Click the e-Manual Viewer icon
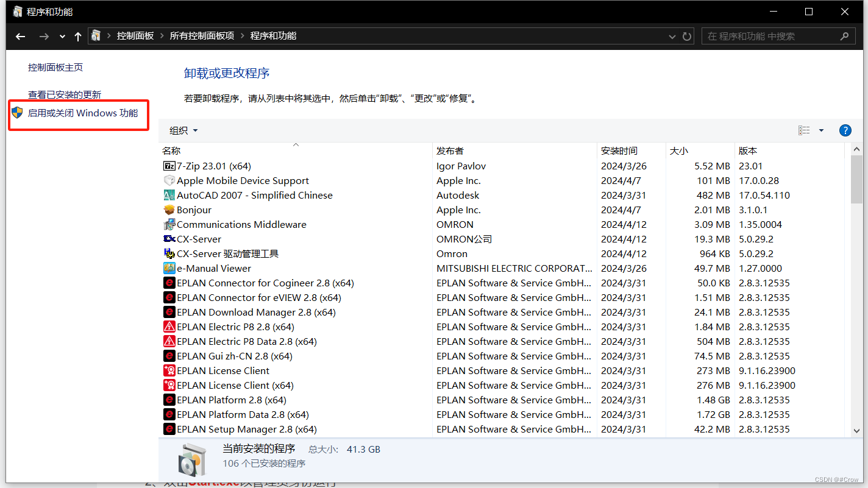This screenshot has height=488, width=868. coord(169,268)
